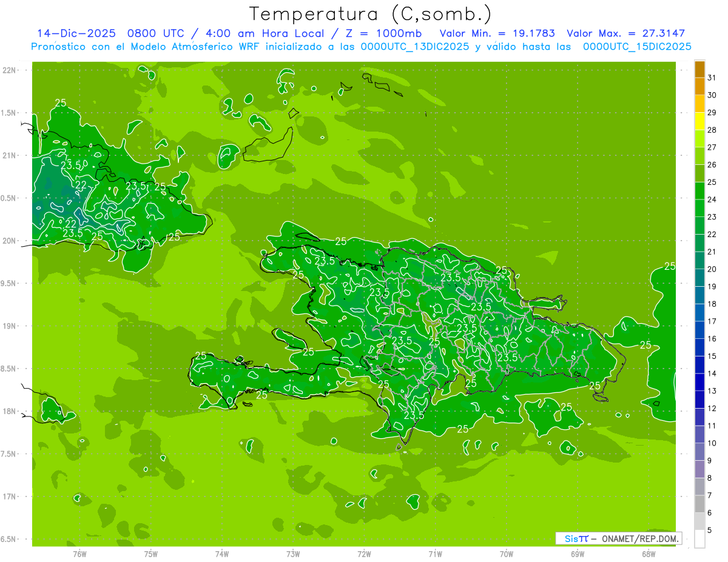Image resolution: width=728 pixels, height=562 pixels.
Task: Pick the blue swatch between 16 and 17
Action: click(x=699, y=330)
